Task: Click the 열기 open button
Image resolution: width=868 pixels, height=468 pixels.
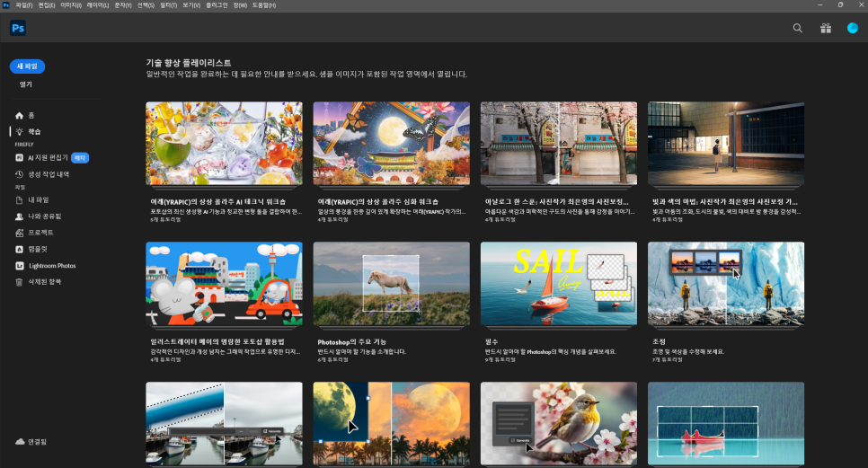Action: (26, 84)
